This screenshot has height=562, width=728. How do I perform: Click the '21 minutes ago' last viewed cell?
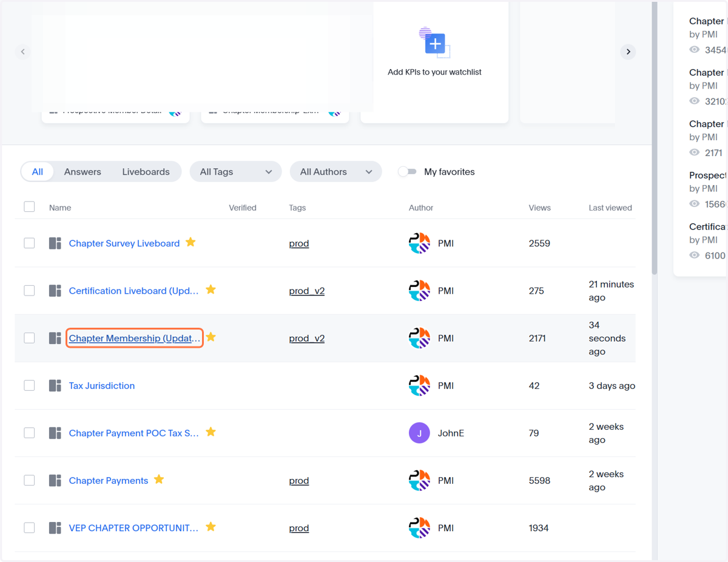[x=612, y=291]
